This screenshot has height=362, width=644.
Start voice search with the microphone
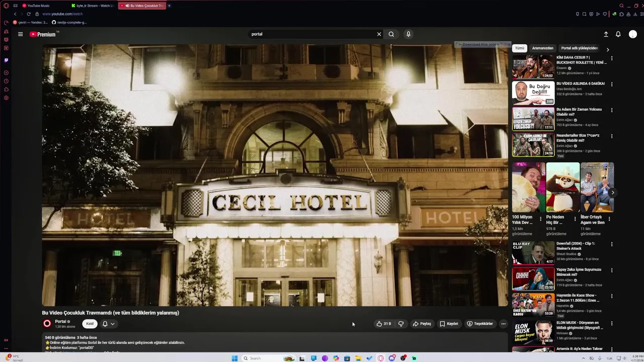click(x=408, y=34)
